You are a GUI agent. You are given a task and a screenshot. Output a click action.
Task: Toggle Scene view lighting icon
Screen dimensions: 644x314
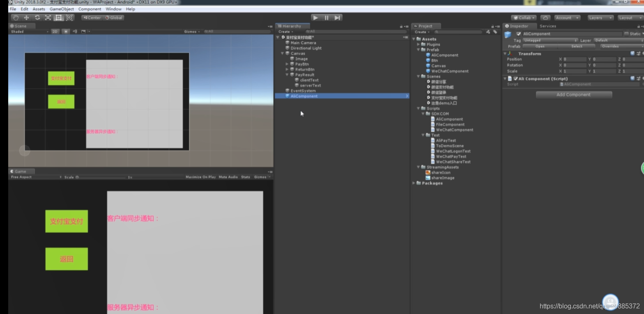coord(65,31)
